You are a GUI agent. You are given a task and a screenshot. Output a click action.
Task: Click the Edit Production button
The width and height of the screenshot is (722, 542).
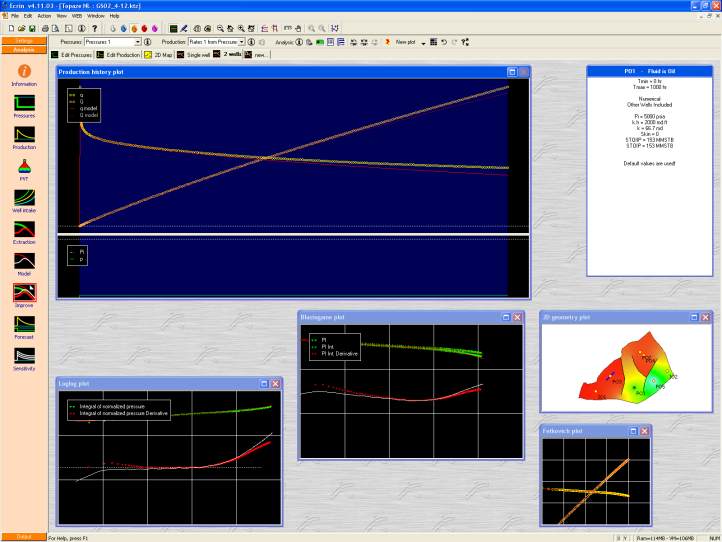(x=117, y=55)
